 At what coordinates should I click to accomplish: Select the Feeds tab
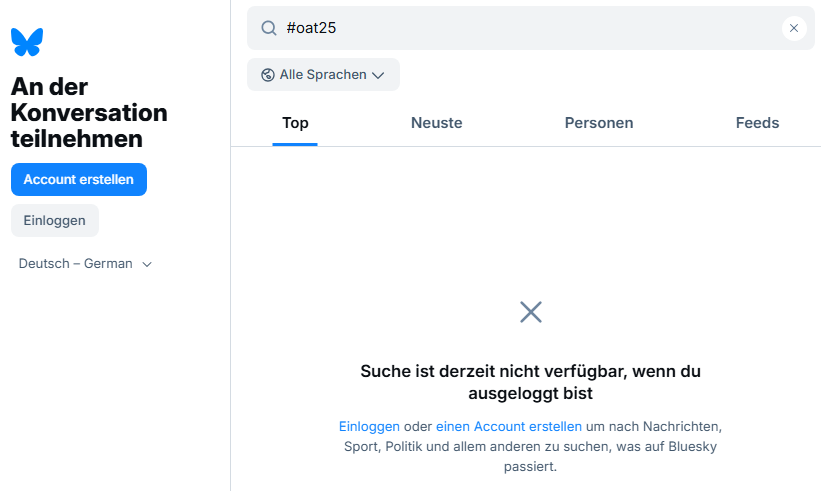[x=757, y=123]
